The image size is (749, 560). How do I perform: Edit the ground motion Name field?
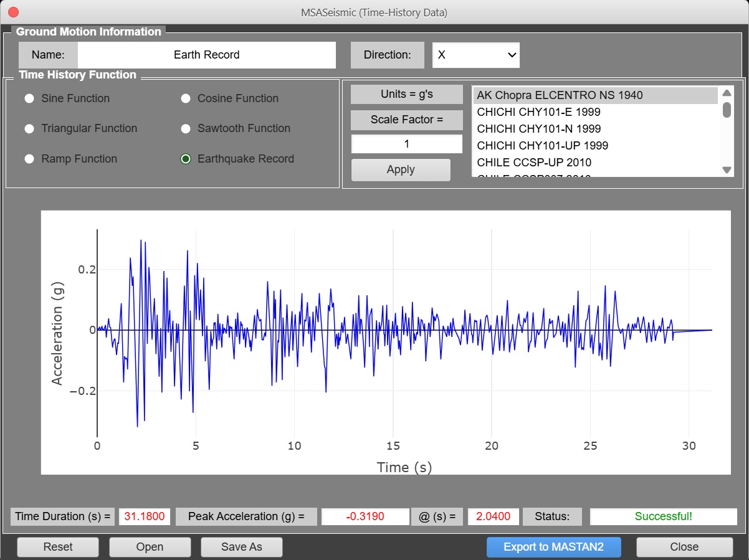[x=206, y=55]
